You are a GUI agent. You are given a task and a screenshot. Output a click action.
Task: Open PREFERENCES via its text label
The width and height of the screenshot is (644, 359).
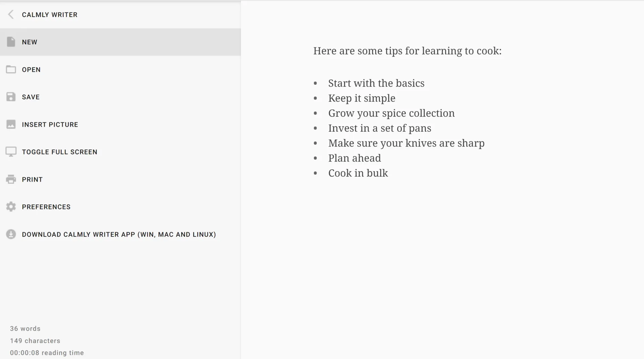tap(46, 207)
